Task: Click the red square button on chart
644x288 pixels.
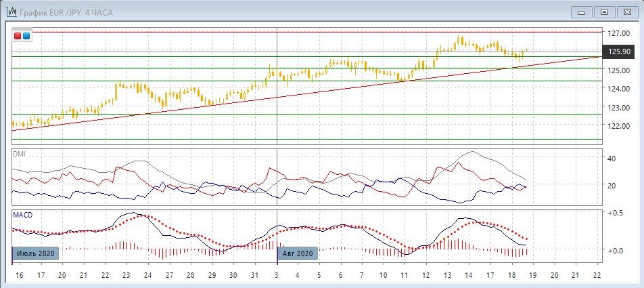Action: 18,36
